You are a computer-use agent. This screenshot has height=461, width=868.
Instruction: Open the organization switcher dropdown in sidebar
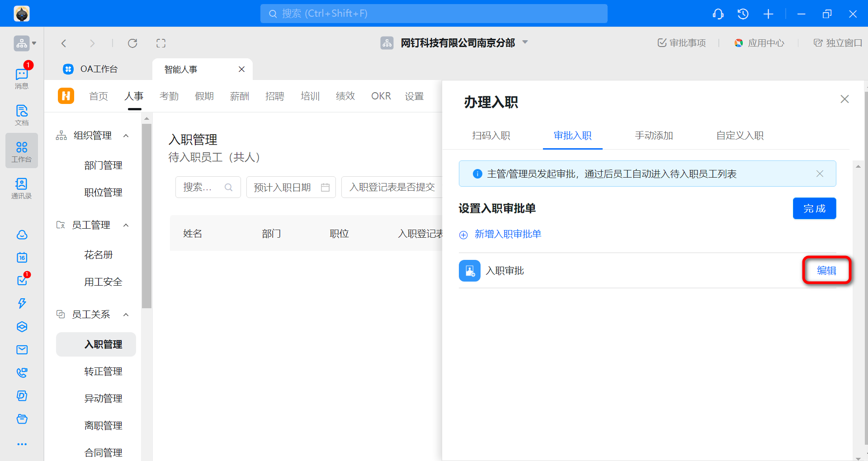click(x=25, y=43)
